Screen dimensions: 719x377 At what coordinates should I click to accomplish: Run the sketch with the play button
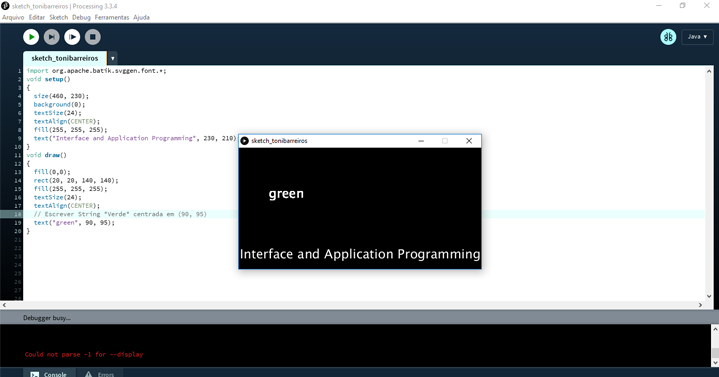[x=31, y=37]
